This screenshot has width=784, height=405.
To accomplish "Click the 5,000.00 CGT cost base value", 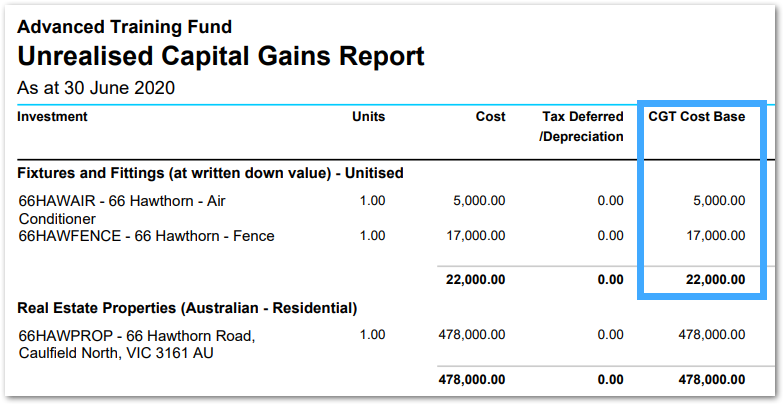I will [719, 201].
